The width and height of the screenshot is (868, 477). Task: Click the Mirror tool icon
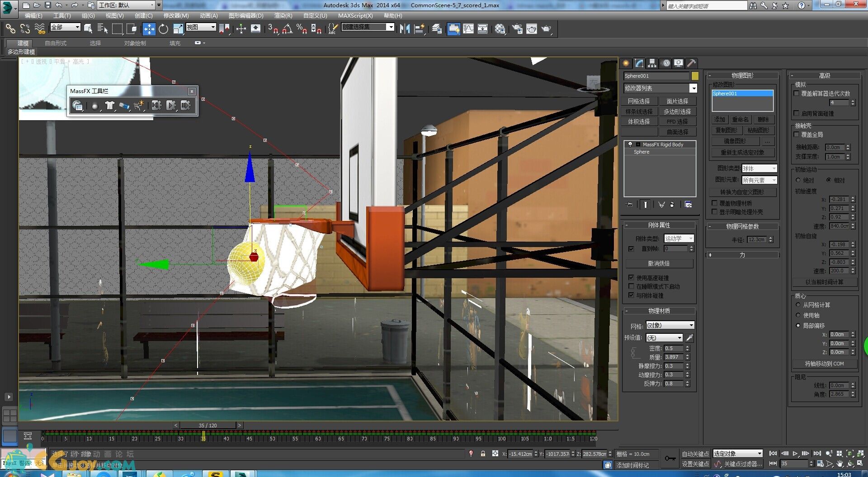(x=405, y=29)
